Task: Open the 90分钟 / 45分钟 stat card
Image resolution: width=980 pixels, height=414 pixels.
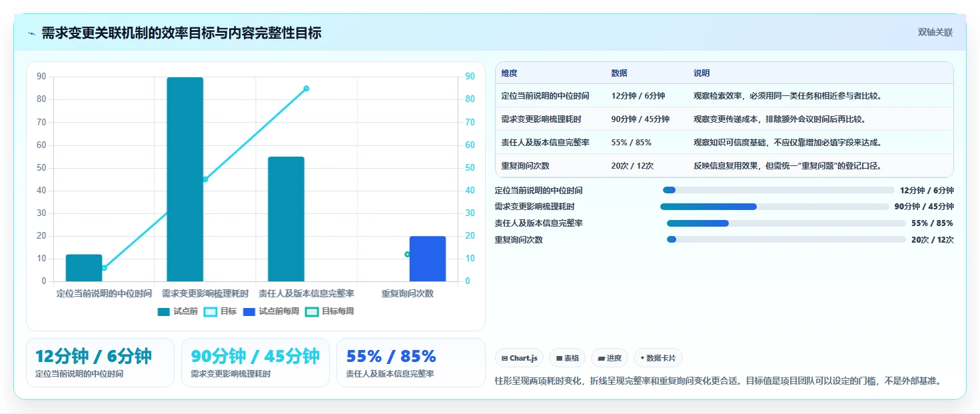Action: point(255,363)
